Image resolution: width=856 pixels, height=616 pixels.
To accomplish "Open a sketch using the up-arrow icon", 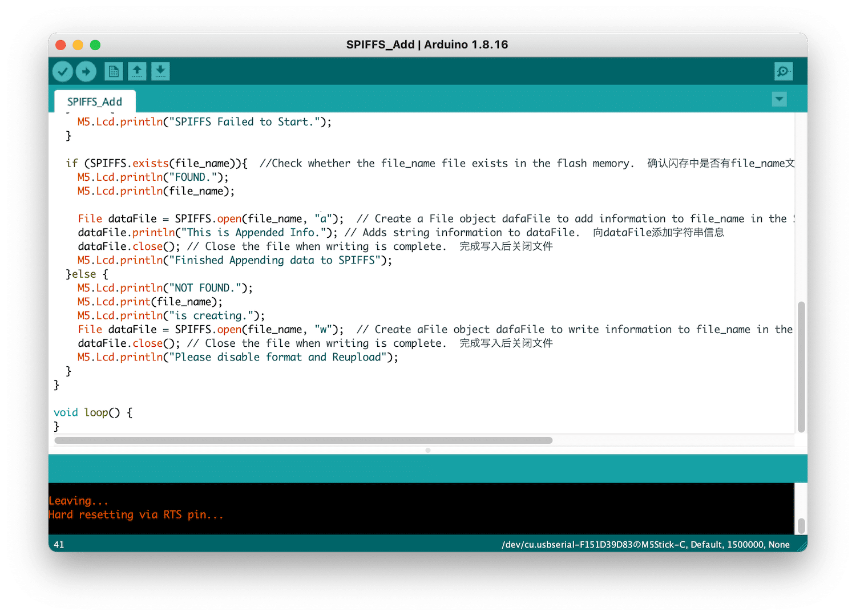I will 137,71.
